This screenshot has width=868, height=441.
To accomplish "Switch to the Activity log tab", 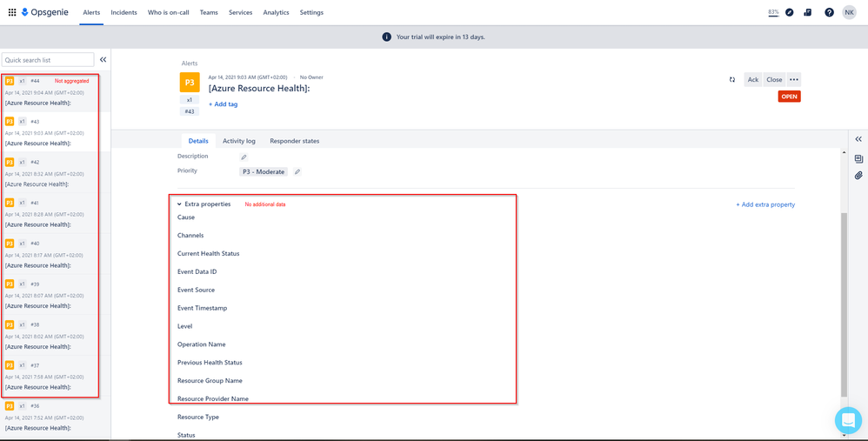I will tap(239, 141).
